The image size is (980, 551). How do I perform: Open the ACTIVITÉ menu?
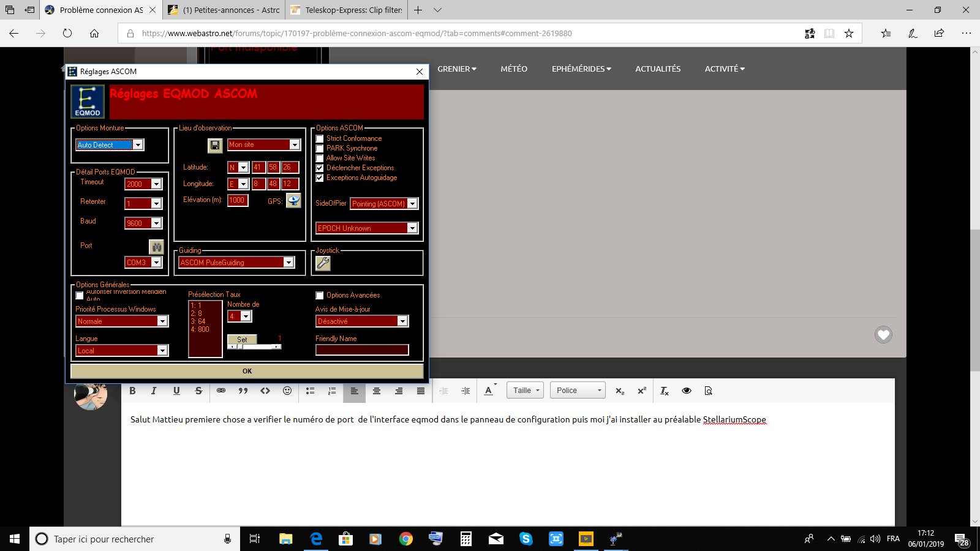click(x=725, y=69)
